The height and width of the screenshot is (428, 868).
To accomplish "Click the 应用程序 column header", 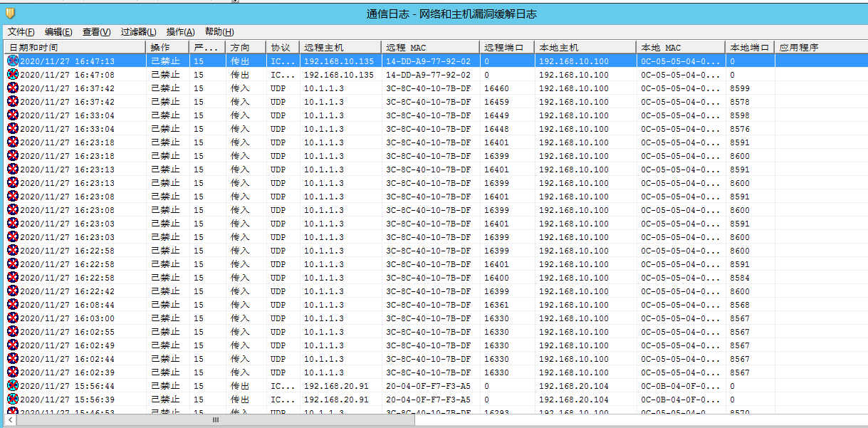I will tap(820, 48).
